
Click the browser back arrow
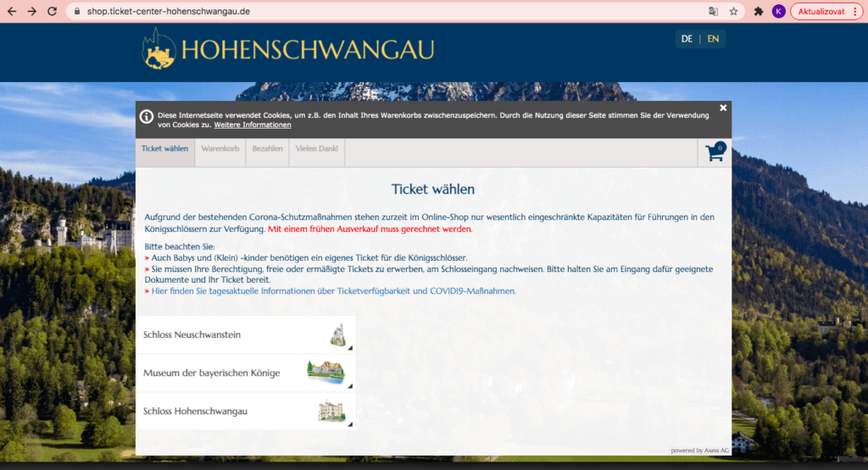(x=12, y=12)
